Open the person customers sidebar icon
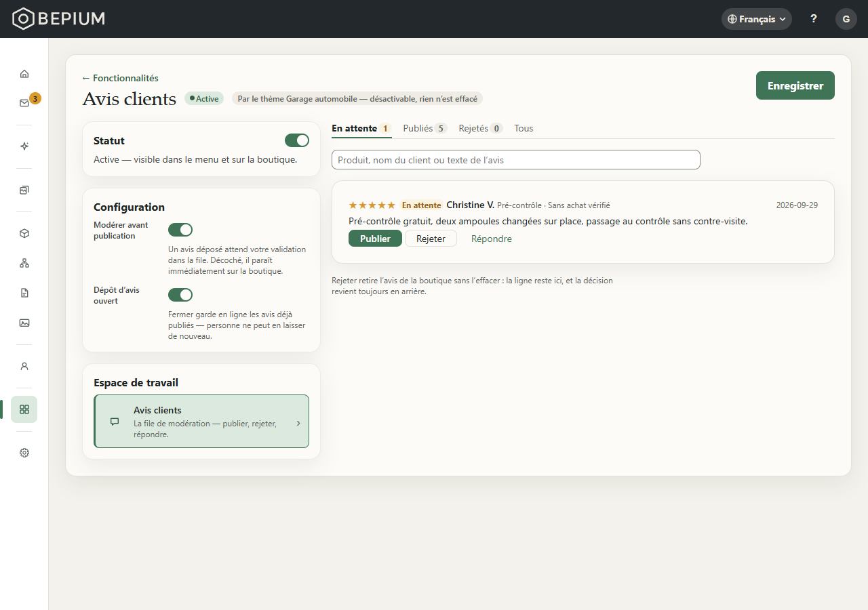Image resolution: width=868 pixels, height=610 pixels. pyautogui.click(x=24, y=366)
